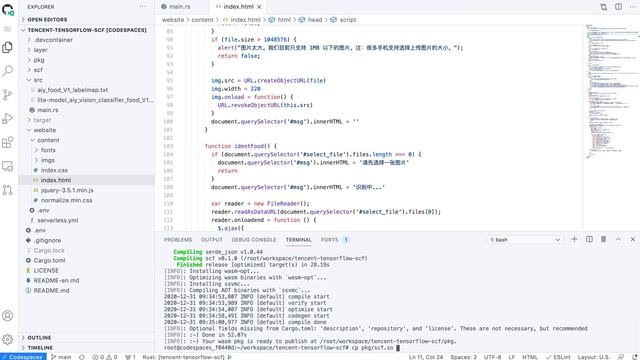Kill the terminal with trash icon
640x360 pixels.
603,239
